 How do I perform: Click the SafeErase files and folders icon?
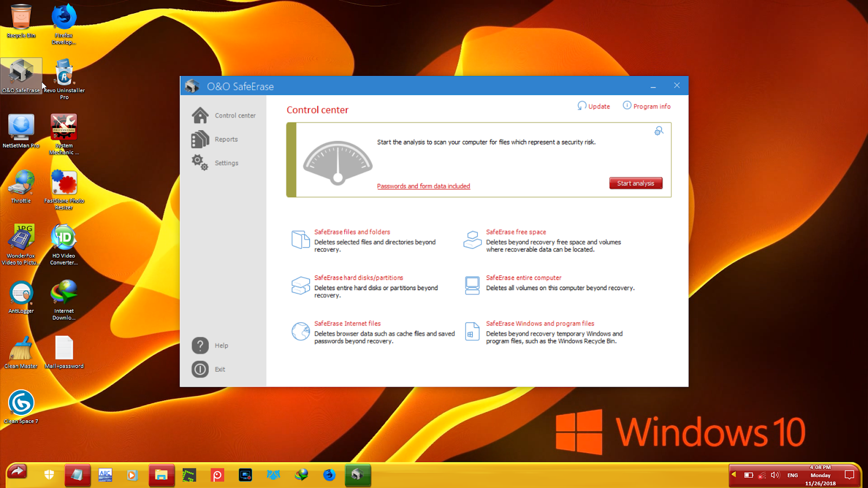tap(301, 239)
